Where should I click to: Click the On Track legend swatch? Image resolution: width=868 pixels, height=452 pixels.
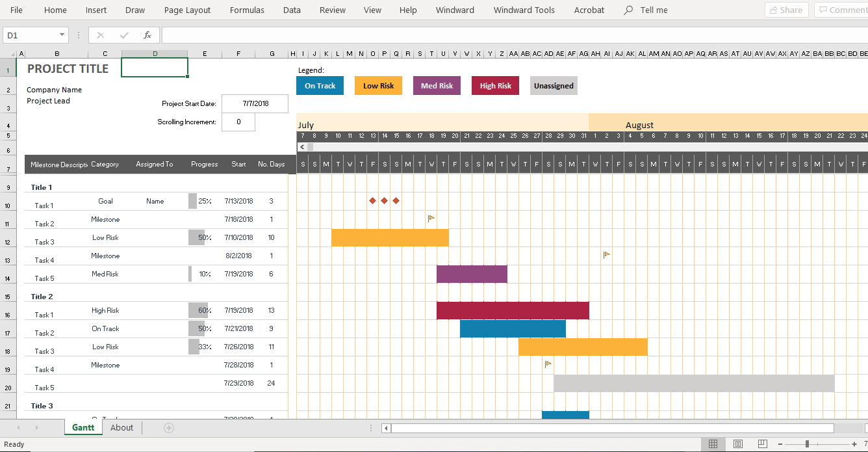(x=320, y=86)
